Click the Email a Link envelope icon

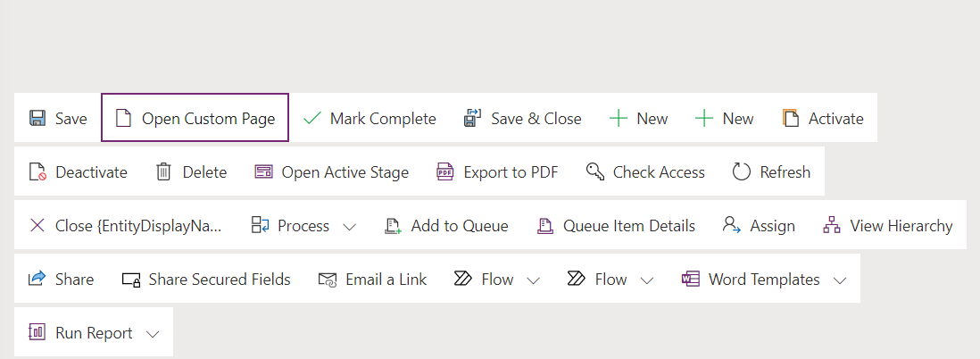click(328, 280)
